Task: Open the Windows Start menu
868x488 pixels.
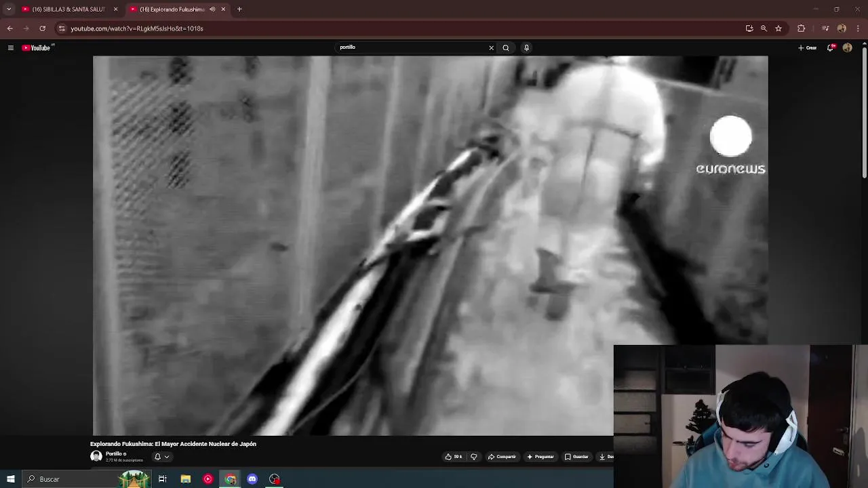Action: [x=10, y=479]
